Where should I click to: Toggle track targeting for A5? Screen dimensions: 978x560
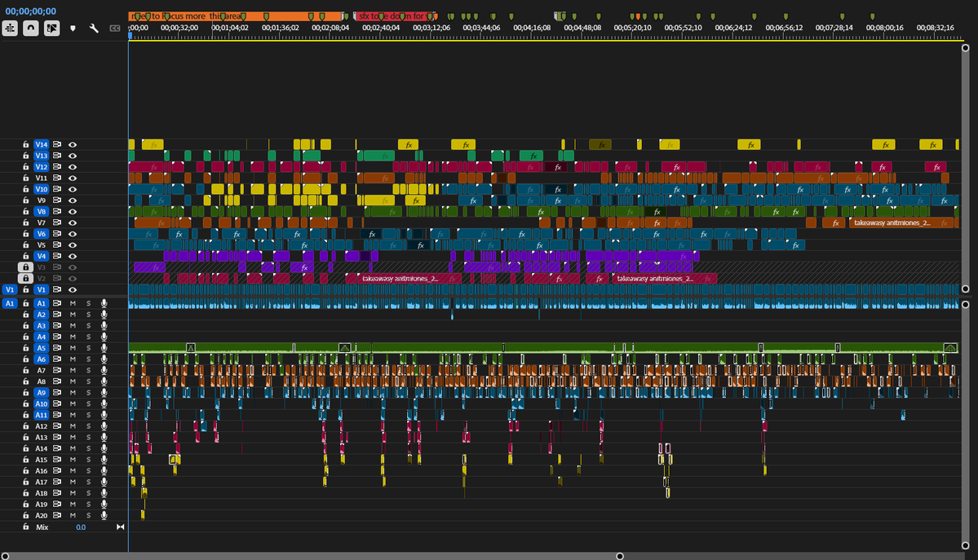pos(41,348)
